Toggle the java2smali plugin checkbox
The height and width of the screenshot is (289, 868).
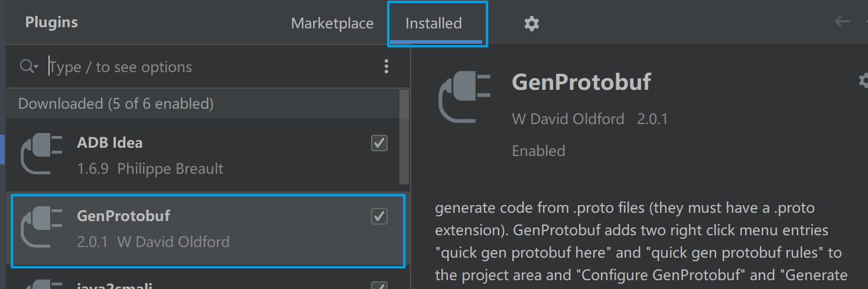point(379,286)
